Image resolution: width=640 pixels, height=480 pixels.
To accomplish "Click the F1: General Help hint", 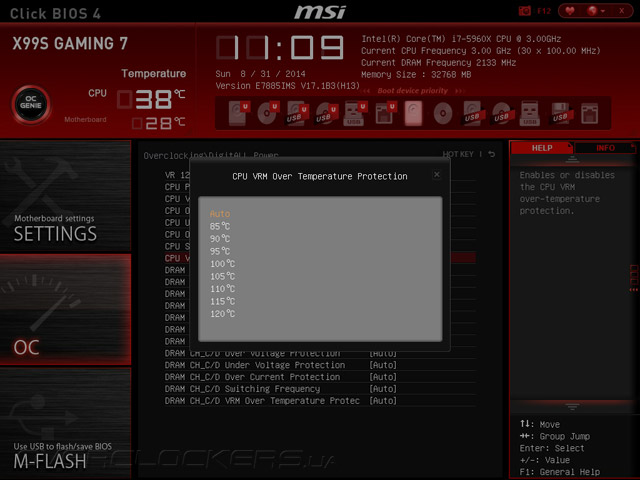I will pos(560,472).
